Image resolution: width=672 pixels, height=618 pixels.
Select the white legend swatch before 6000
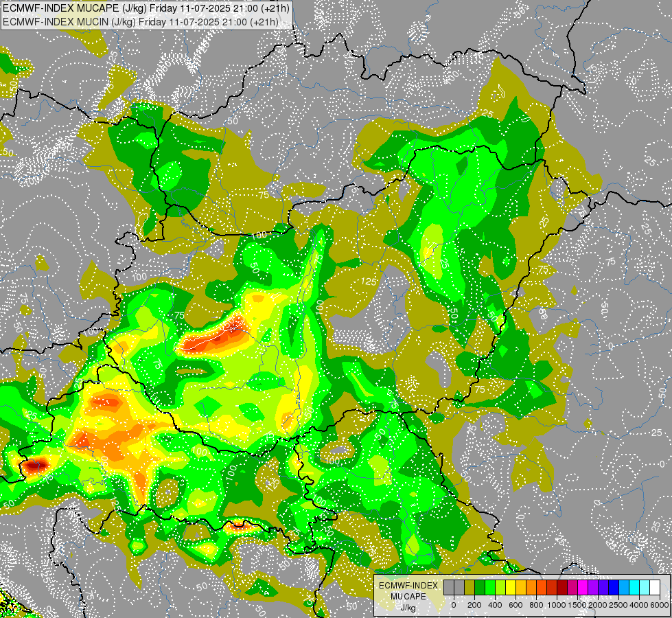[655, 587]
